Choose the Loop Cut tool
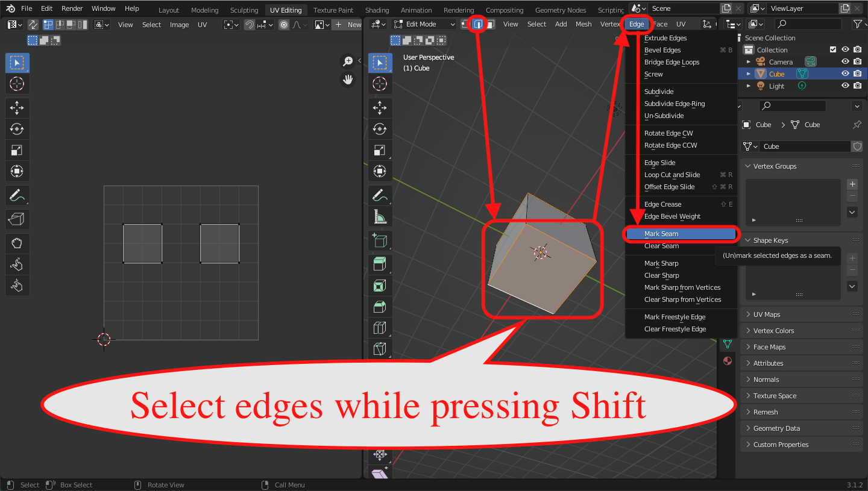The height and width of the screenshot is (491, 868). coord(380,327)
